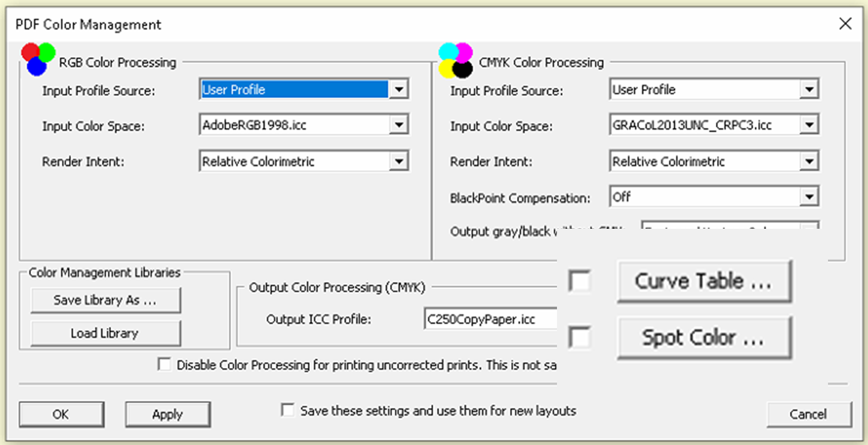Click the Output ICC Profile field showing C250CopyPaper.icc
This screenshot has height=445, width=868.
coord(490,319)
